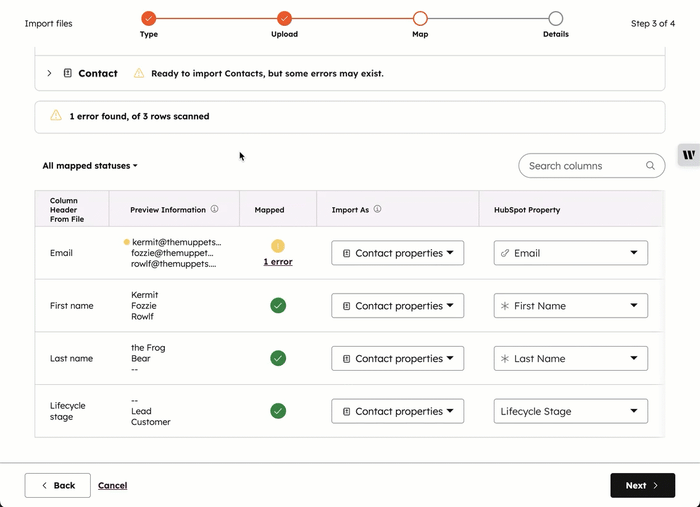The image size is (700, 507).
Task: Open Import As dropdown for Last name row
Action: click(x=397, y=358)
